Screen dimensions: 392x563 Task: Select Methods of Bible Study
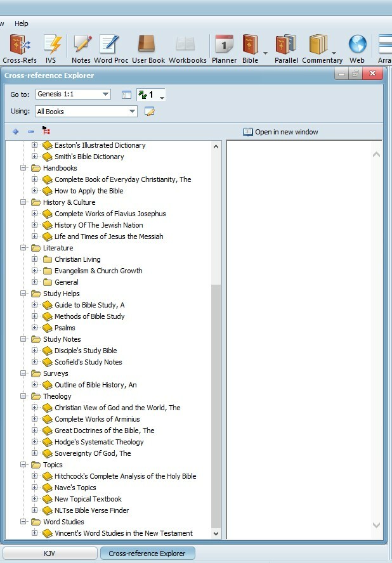89,316
